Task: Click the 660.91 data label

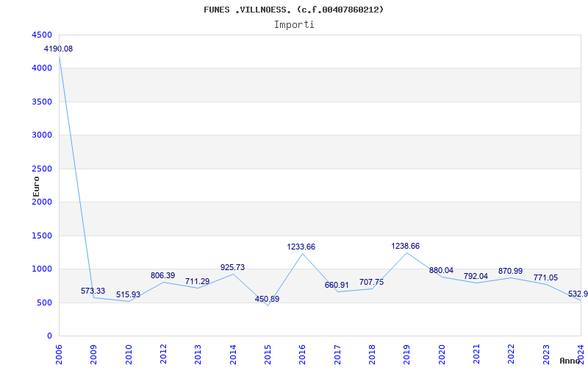Action: 337,285
